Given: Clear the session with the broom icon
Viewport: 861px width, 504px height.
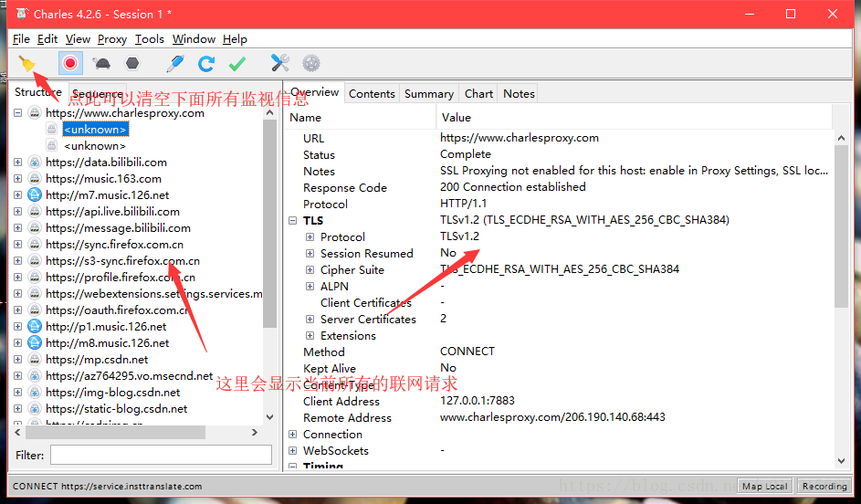Looking at the screenshot, I should coord(26,64).
